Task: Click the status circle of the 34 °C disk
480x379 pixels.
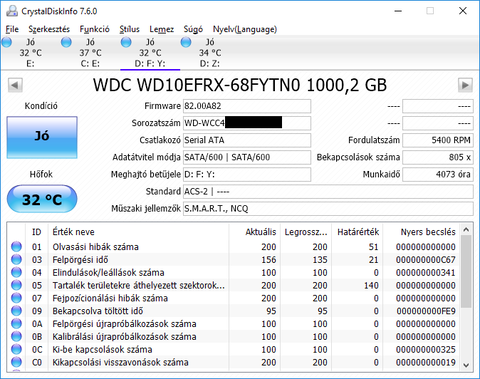Action: point(186,42)
